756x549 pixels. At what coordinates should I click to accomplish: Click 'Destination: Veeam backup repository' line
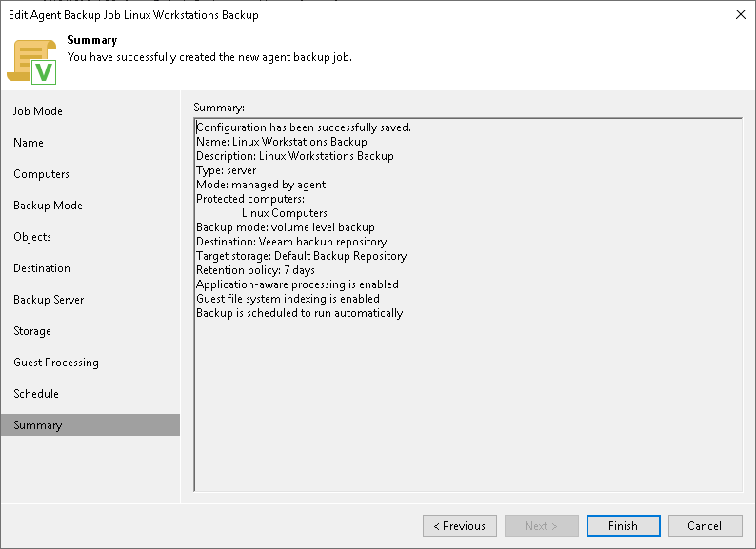click(291, 242)
